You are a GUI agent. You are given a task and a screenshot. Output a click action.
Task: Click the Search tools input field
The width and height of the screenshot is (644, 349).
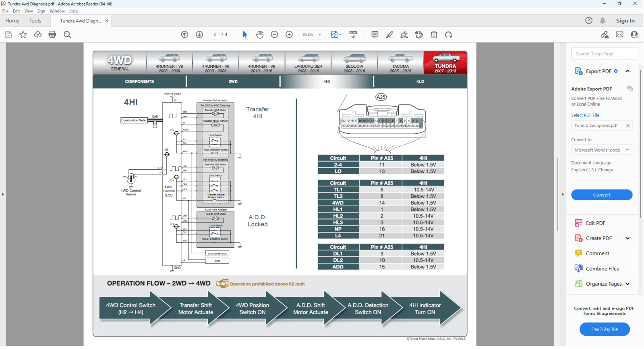pos(605,54)
